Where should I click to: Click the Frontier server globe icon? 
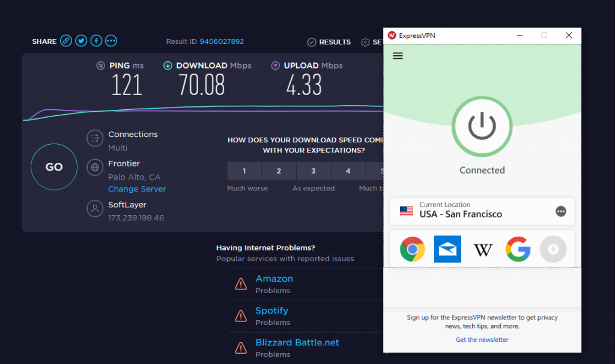click(x=95, y=168)
